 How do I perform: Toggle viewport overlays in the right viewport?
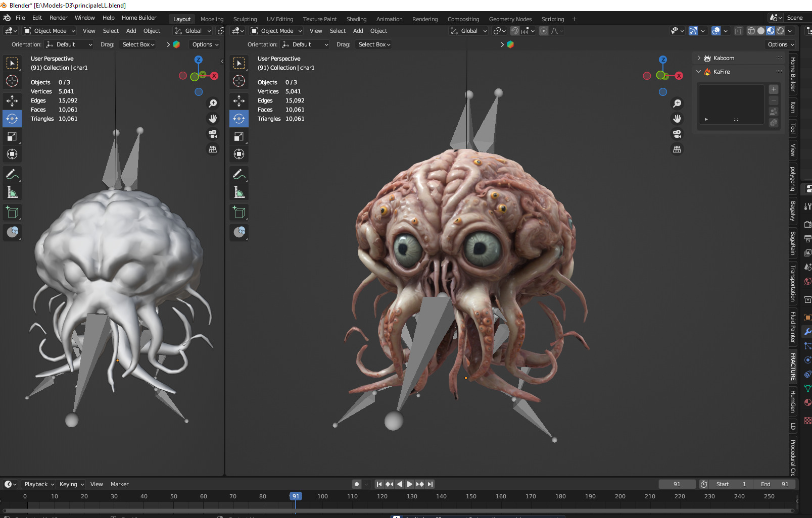(716, 31)
